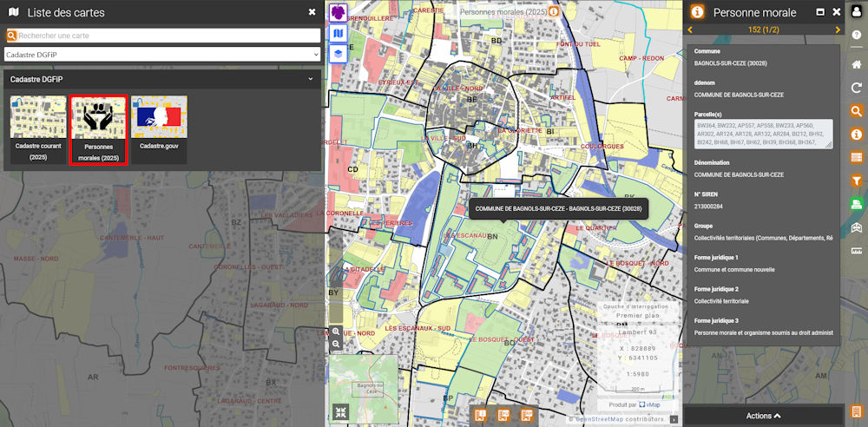The height and width of the screenshot is (427, 868).
Task: Expand the Actions menu
Action: tap(763, 416)
